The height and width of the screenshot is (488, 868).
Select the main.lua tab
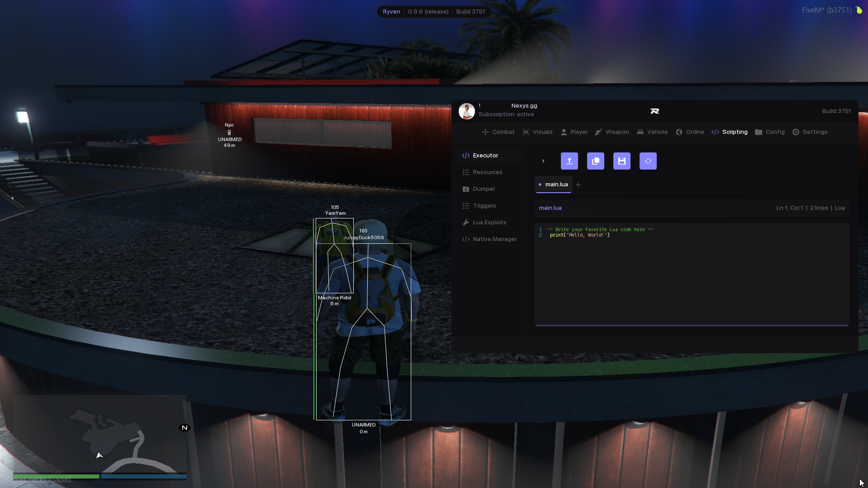tap(554, 185)
